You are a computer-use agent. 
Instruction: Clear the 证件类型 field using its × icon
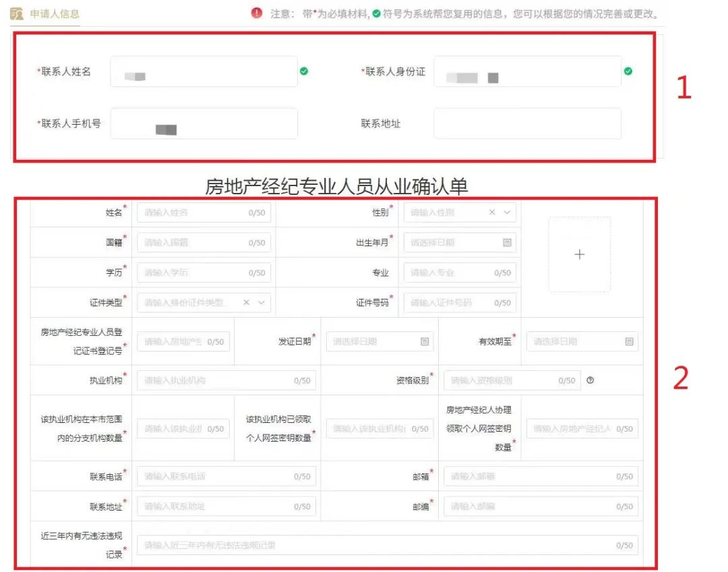(246, 302)
